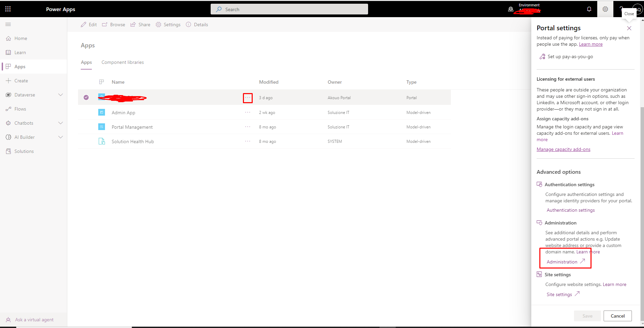Click the ellipsis on the Admin App row

pos(248,112)
